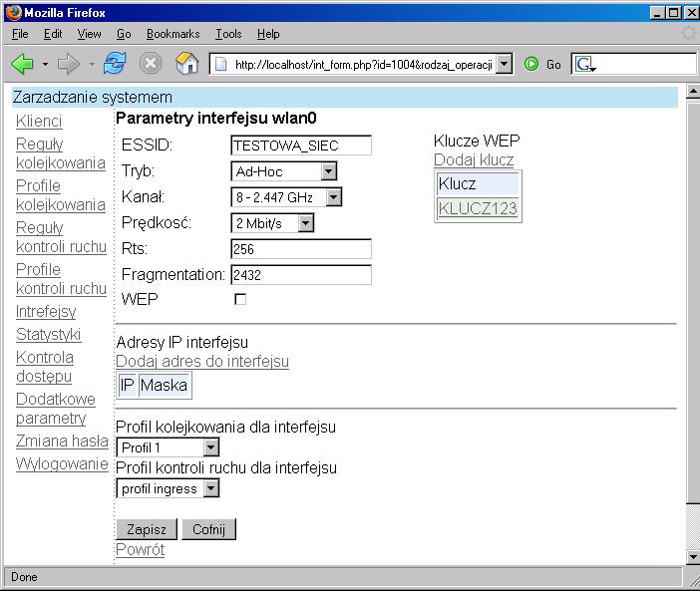Viewport: 700px width, 591px height.
Task: Open Kontrola dostępu sidebar link
Action: point(45,367)
